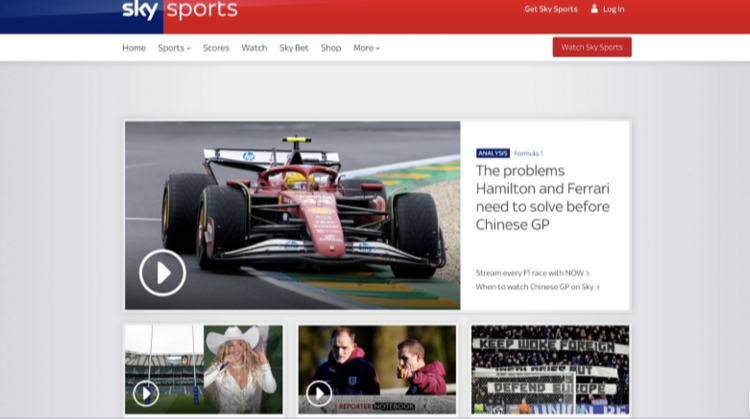Open the Scores menu item
Viewport: 750px width, 419px height.
click(x=216, y=48)
